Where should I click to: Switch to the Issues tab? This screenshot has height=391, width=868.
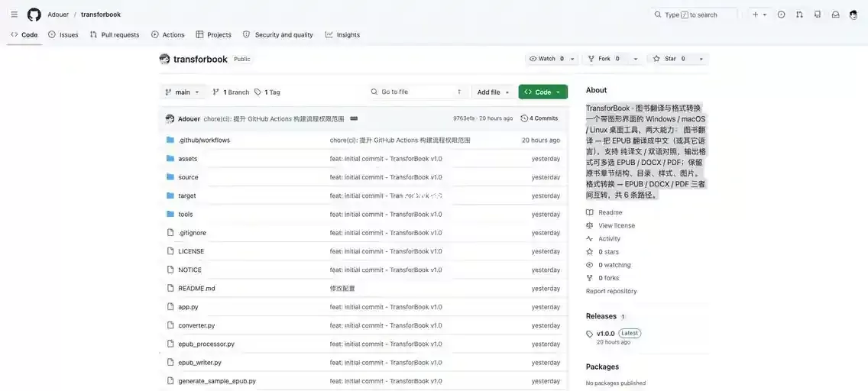tap(63, 35)
